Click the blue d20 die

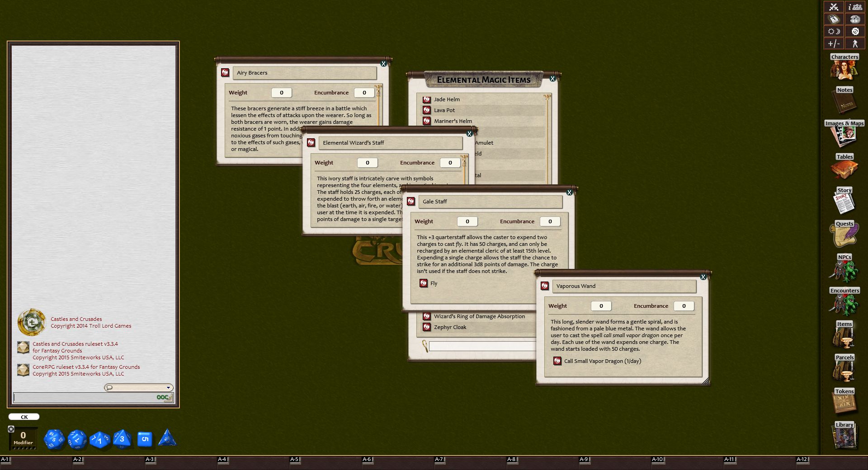[54, 439]
